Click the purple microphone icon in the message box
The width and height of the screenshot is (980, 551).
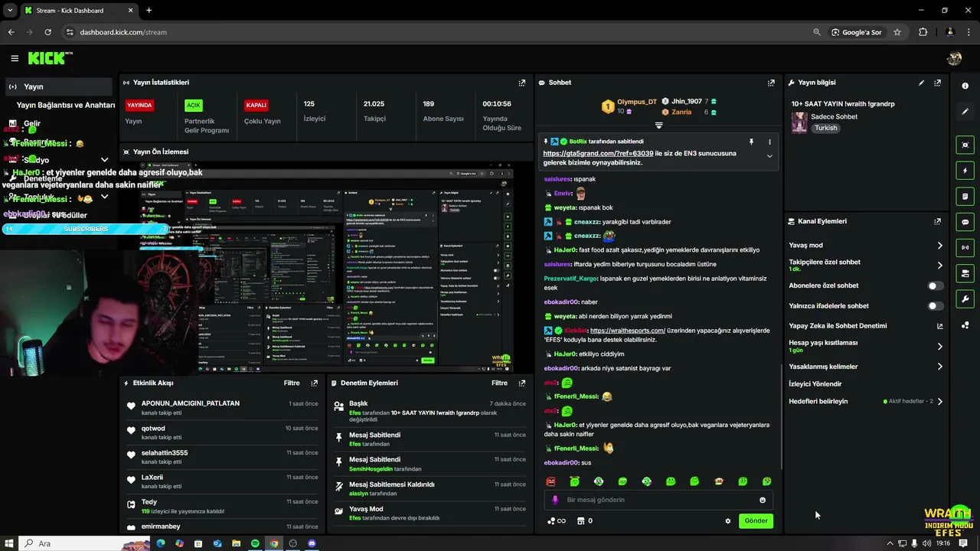[x=555, y=500]
